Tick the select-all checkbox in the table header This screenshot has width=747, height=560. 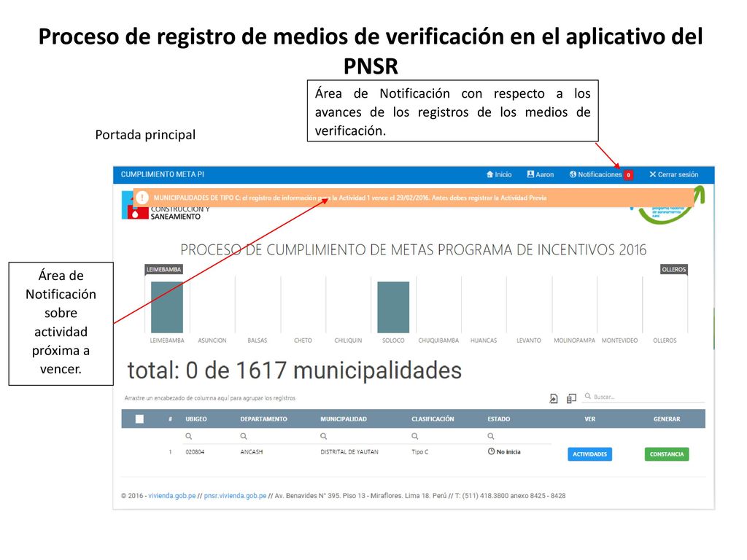pyautogui.click(x=139, y=419)
